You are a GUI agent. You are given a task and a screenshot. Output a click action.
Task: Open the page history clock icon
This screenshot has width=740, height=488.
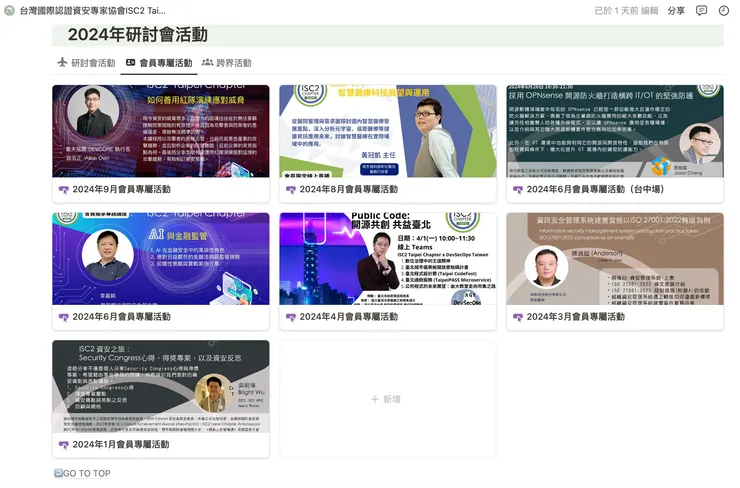tap(723, 10)
